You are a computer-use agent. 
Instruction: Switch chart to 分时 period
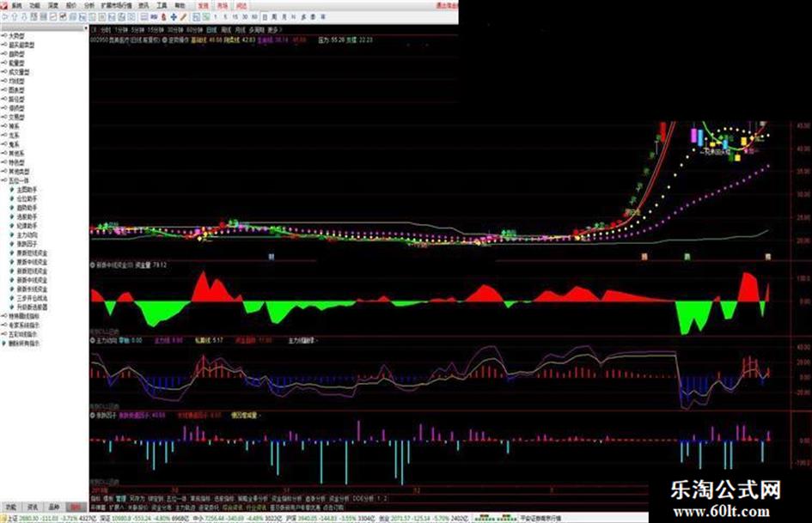pyautogui.click(x=106, y=30)
